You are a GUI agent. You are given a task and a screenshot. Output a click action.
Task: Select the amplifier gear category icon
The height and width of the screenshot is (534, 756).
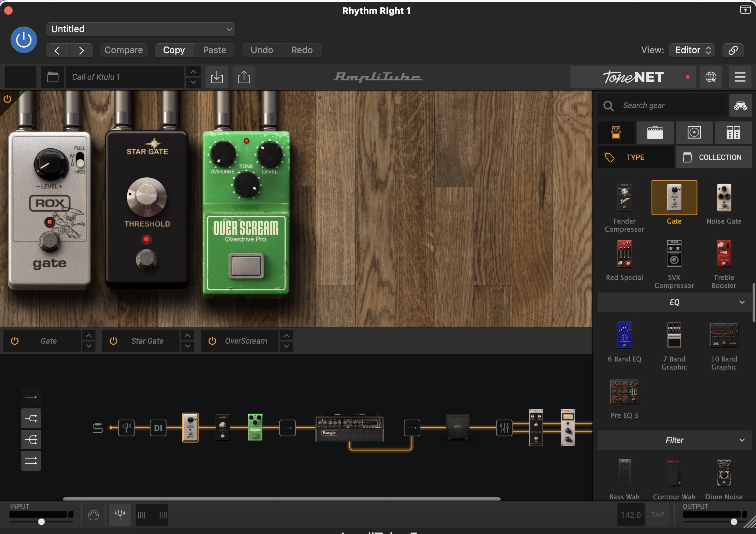655,133
